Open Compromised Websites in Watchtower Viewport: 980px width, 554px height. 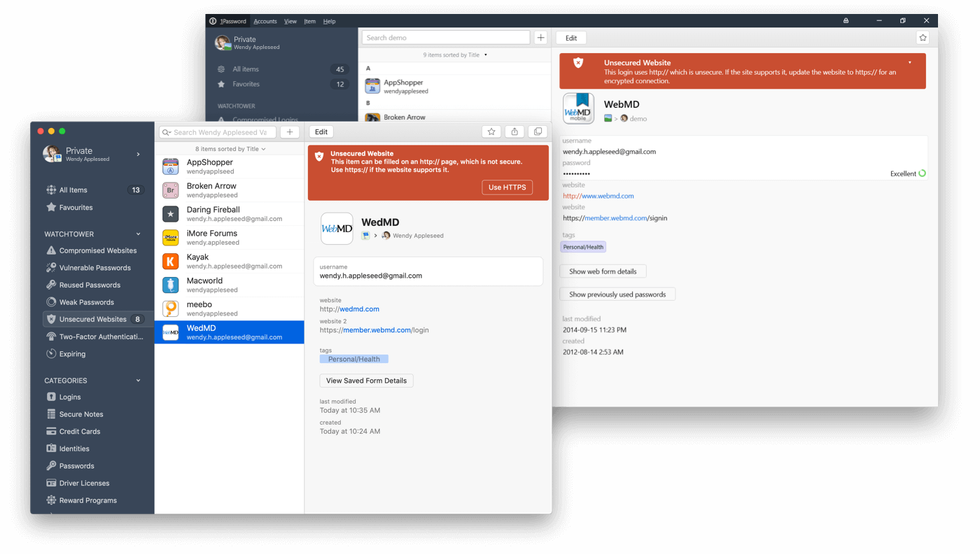coord(94,250)
